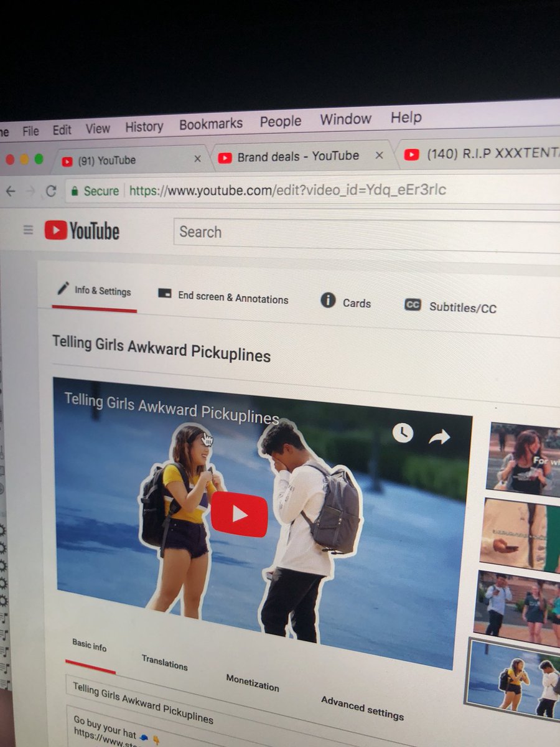This screenshot has width=560, height=747.
Task: Close the (91) YouTube tab
Action: coord(197,159)
